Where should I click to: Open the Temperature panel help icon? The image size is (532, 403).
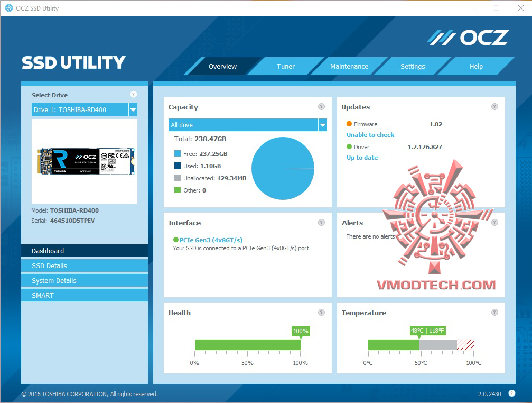click(x=495, y=312)
